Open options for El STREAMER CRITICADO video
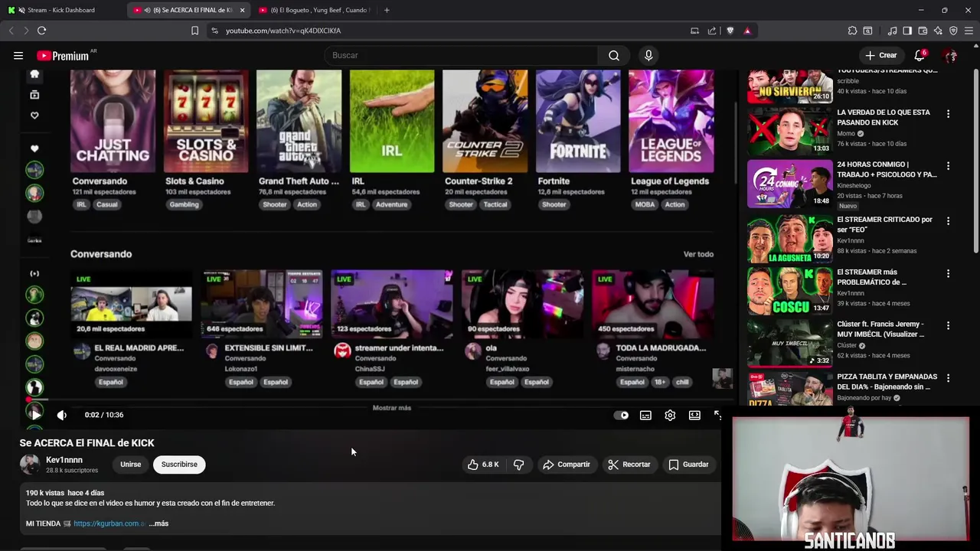 point(948,220)
